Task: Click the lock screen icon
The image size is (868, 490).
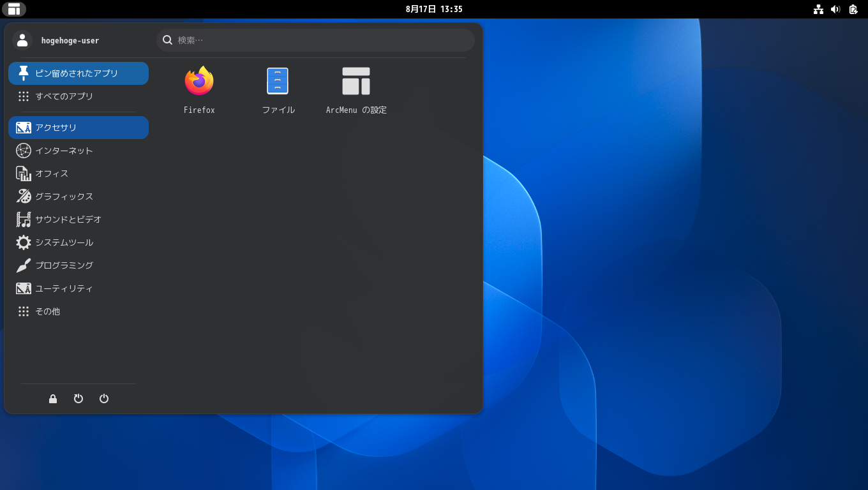Action: click(x=53, y=399)
